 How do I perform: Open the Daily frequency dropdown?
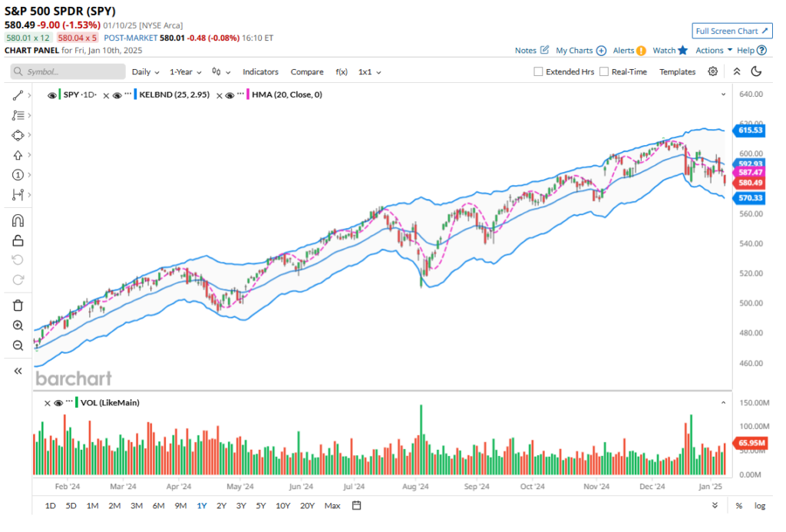pos(145,71)
